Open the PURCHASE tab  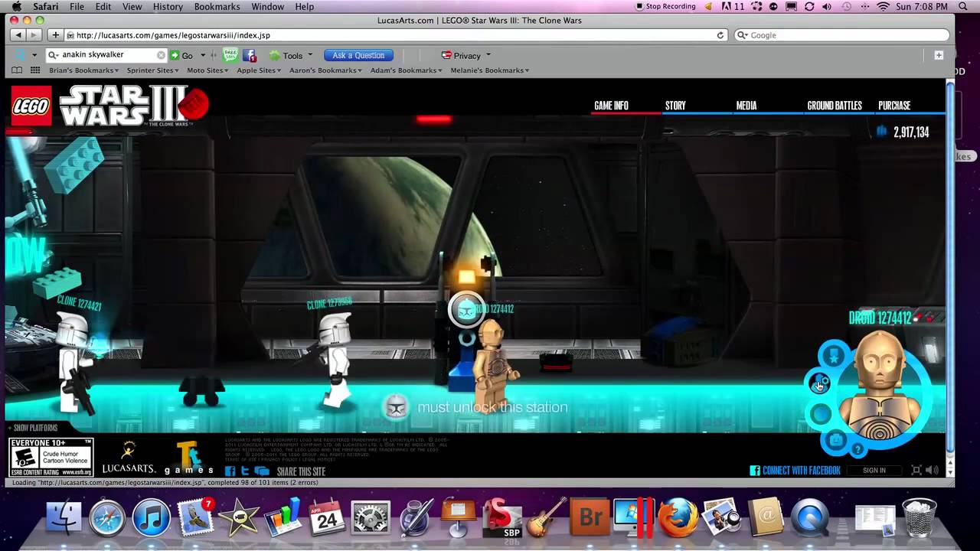(x=894, y=106)
